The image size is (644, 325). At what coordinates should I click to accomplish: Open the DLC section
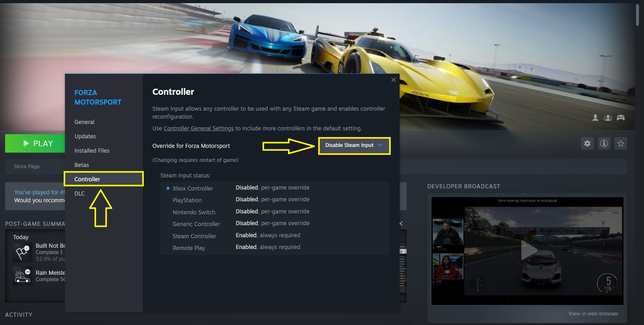[80, 194]
